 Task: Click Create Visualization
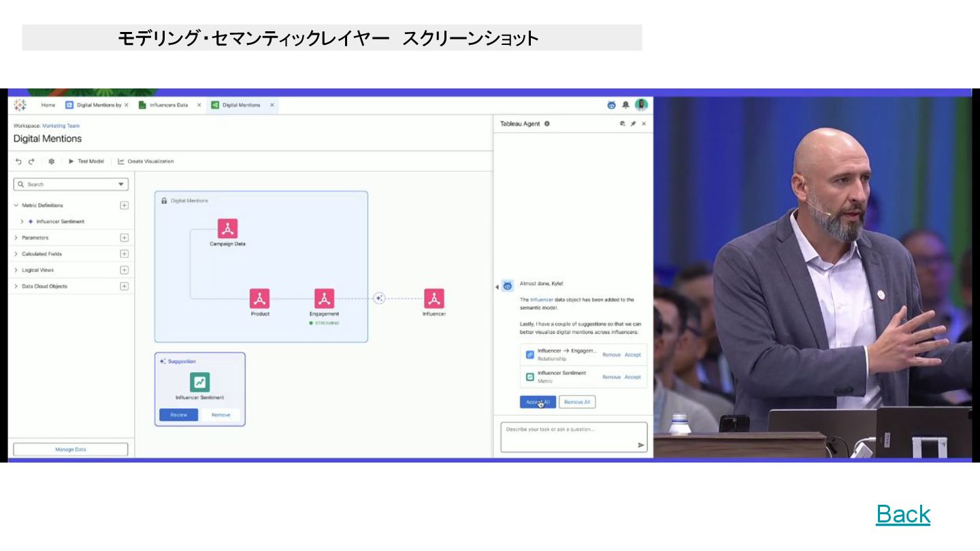tap(146, 161)
